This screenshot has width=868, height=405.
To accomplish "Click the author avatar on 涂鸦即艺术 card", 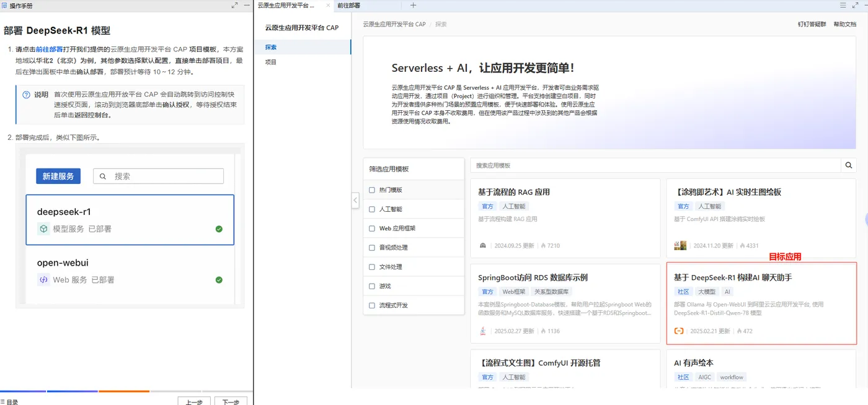I will point(680,246).
